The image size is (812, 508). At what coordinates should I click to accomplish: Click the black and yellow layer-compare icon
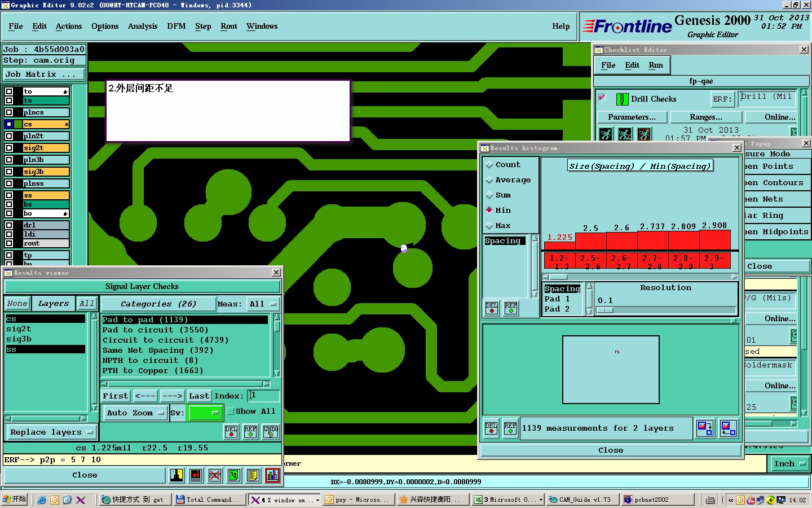click(176, 475)
